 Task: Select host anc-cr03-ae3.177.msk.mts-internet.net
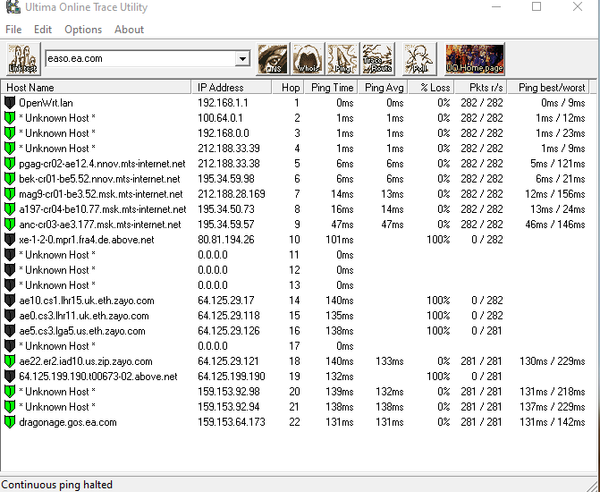click(x=100, y=225)
